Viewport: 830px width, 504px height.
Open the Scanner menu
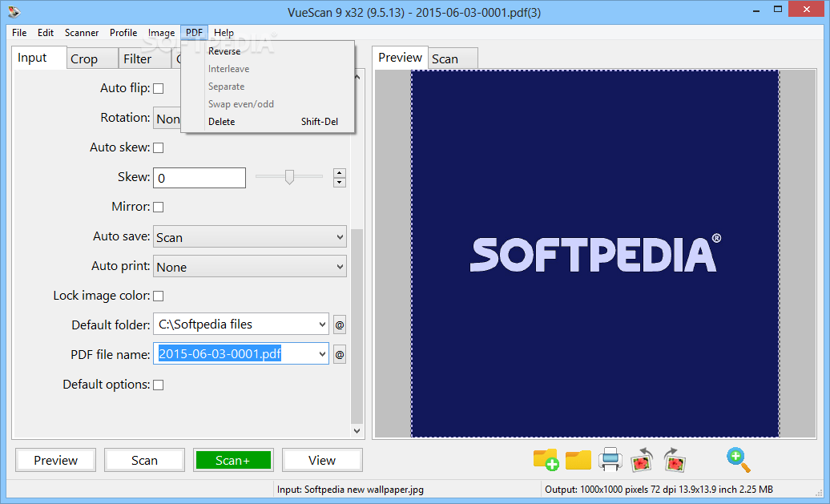82,33
